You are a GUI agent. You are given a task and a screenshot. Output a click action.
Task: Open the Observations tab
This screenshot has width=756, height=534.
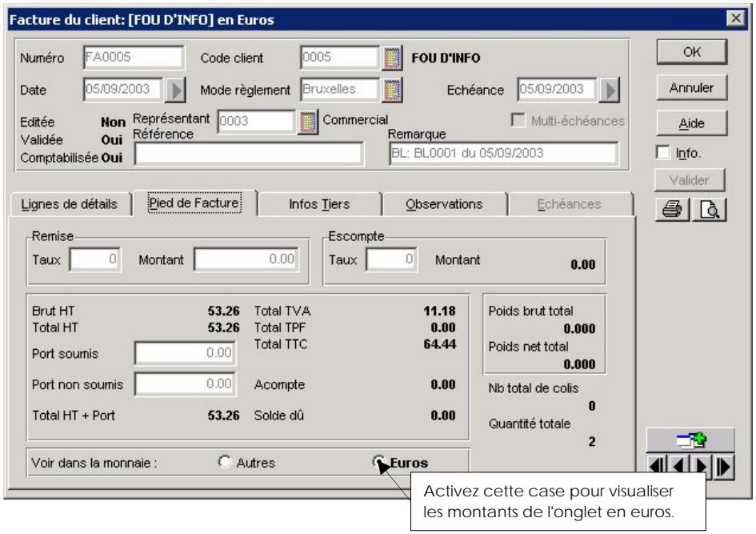[444, 204]
